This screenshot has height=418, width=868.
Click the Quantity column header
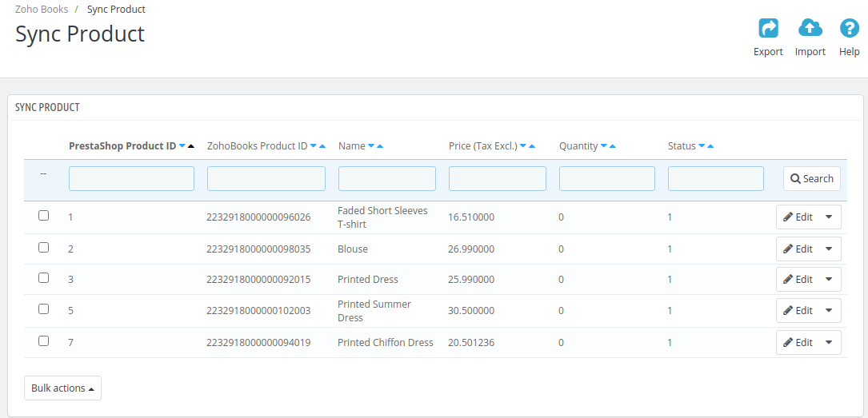(578, 146)
